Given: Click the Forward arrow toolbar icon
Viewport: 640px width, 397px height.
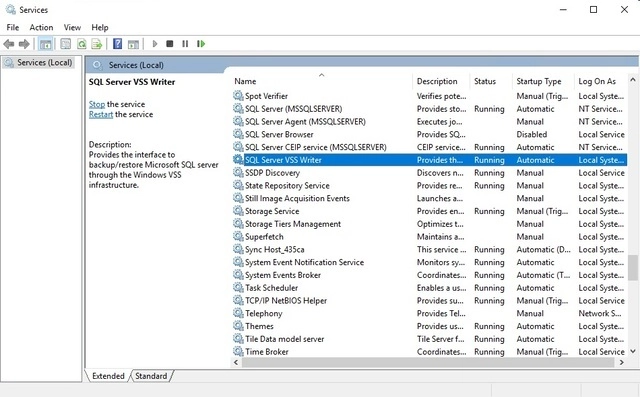Looking at the screenshot, I should tap(24, 44).
